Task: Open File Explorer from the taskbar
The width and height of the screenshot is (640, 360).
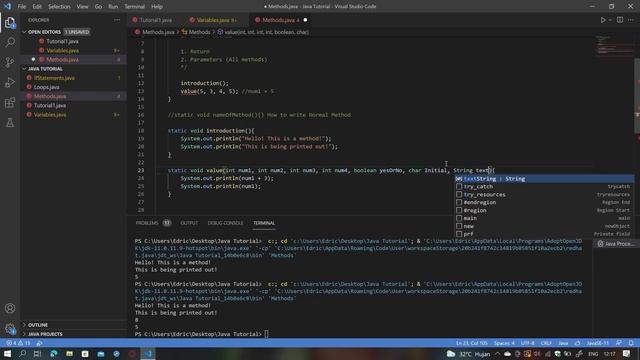Action: (69, 354)
